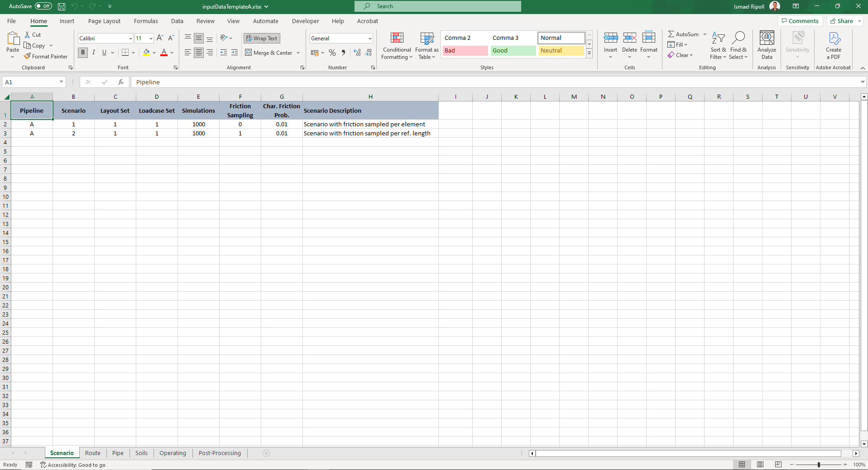
Task: Expand the Fill Color dropdown arrow
Action: 154,53
